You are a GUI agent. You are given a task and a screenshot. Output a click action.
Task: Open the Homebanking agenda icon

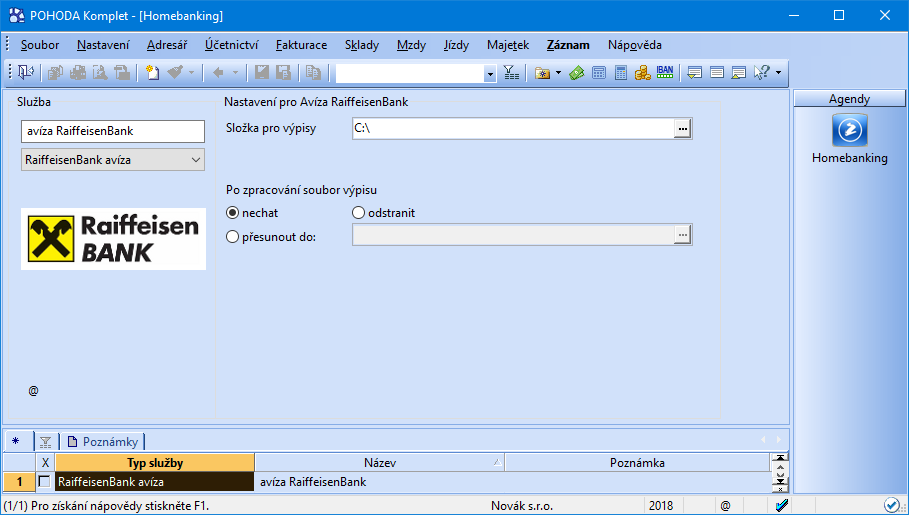849,130
